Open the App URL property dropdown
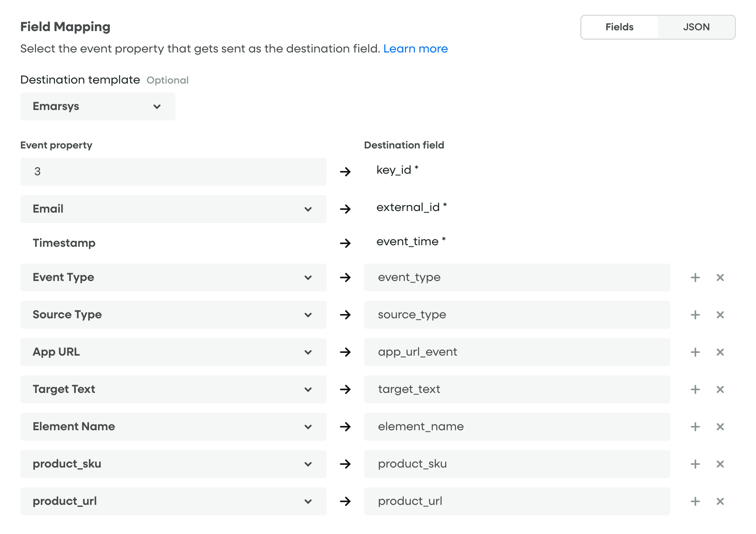The width and height of the screenshot is (756, 534). 173,352
